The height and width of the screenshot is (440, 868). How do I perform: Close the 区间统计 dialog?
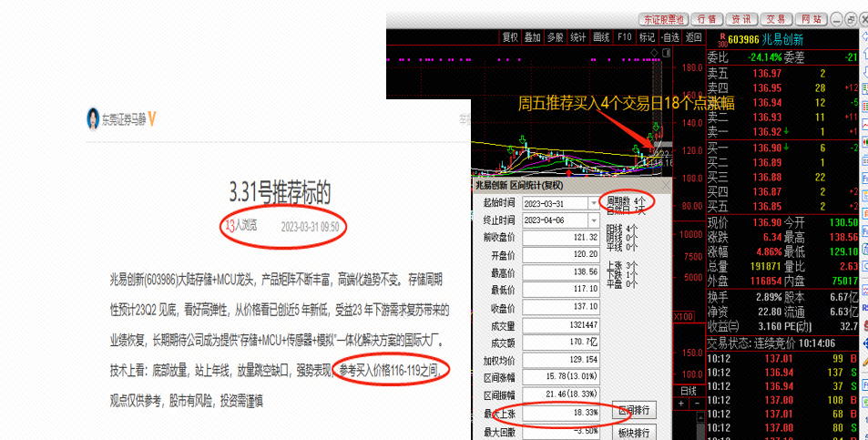click(x=666, y=186)
